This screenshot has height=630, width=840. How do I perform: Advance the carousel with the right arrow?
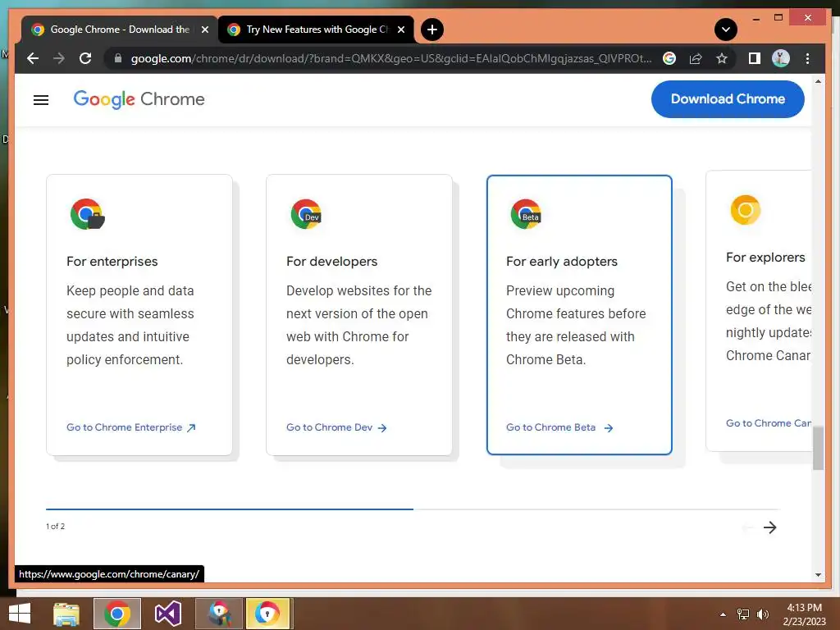pos(769,527)
